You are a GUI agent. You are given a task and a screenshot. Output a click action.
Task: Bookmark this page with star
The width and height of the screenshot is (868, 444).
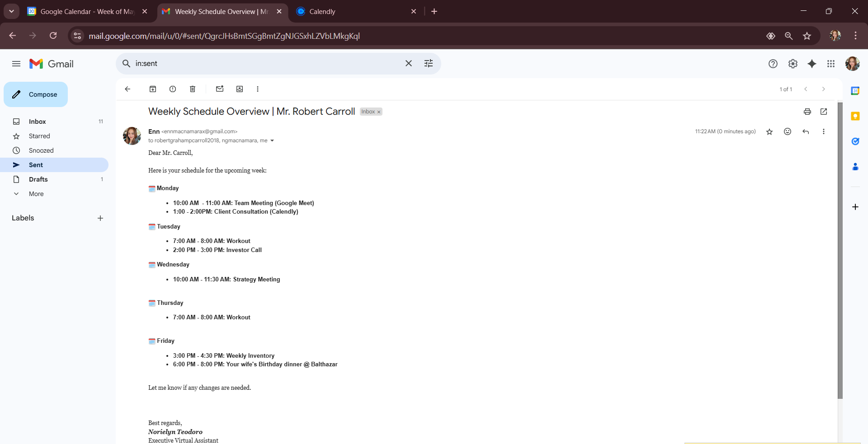(x=807, y=36)
